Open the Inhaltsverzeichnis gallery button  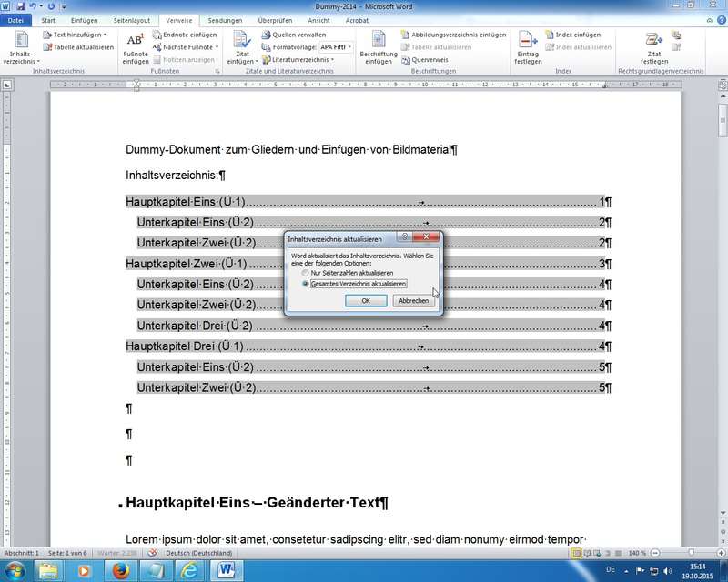coord(21,48)
